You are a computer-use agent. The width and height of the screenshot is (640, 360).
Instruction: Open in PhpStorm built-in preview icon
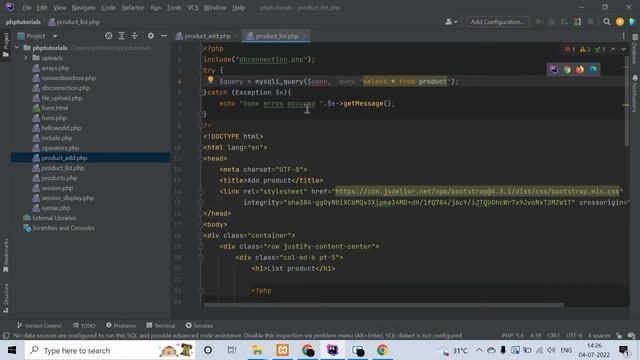554,69
